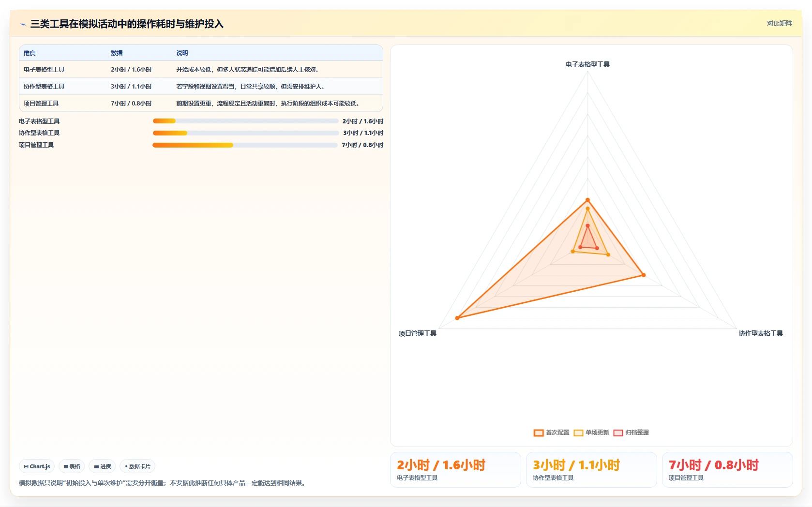The image size is (812, 507).
Task: Click radar axis label 电子表格型工具
Action: [x=587, y=64]
